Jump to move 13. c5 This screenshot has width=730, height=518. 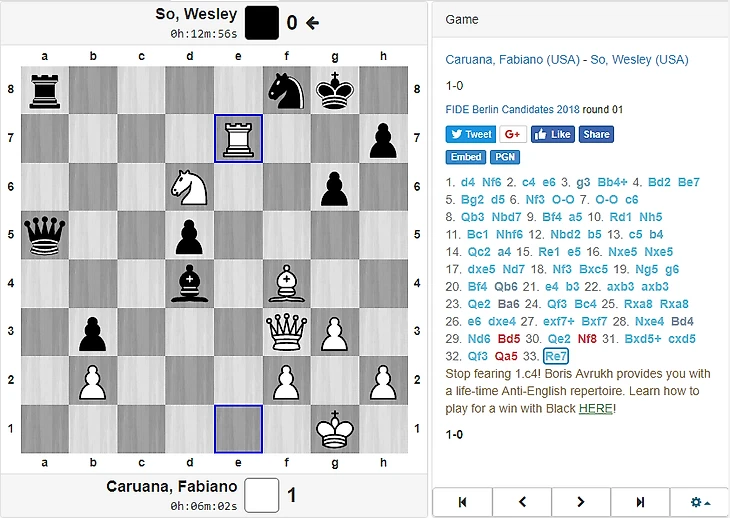[x=635, y=234]
